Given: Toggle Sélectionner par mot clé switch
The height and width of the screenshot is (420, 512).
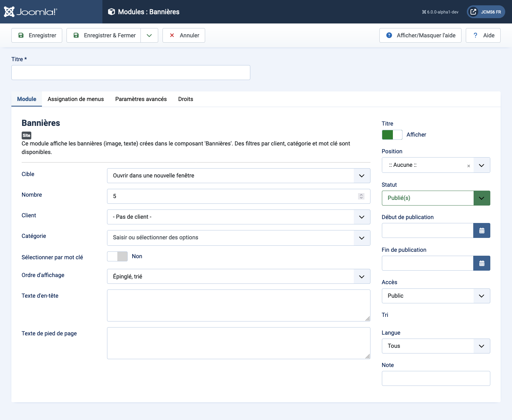Looking at the screenshot, I should (117, 256).
